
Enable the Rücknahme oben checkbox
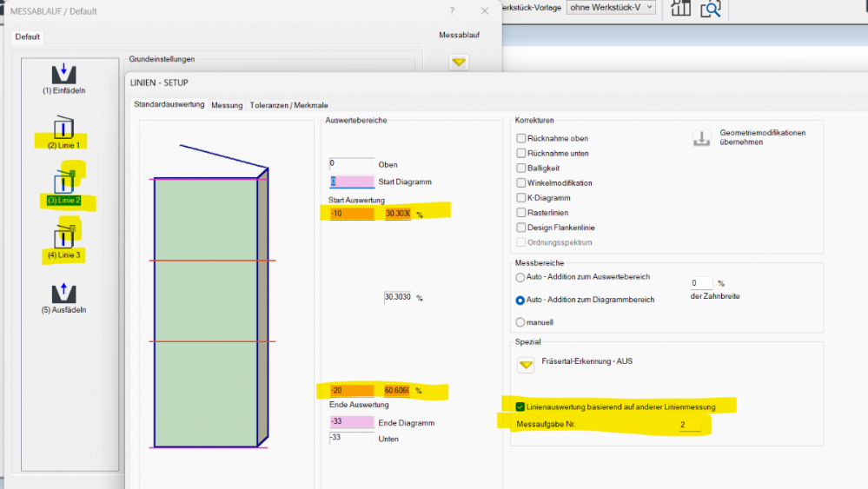(x=521, y=138)
